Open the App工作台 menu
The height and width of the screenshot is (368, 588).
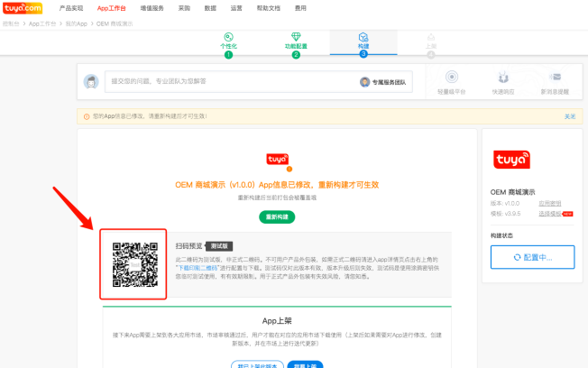click(111, 8)
